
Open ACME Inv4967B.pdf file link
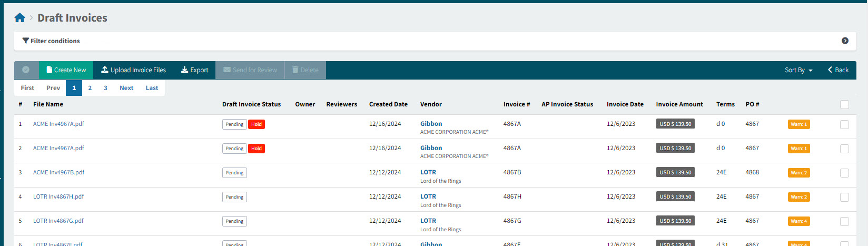pyautogui.click(x=58, y=172)
